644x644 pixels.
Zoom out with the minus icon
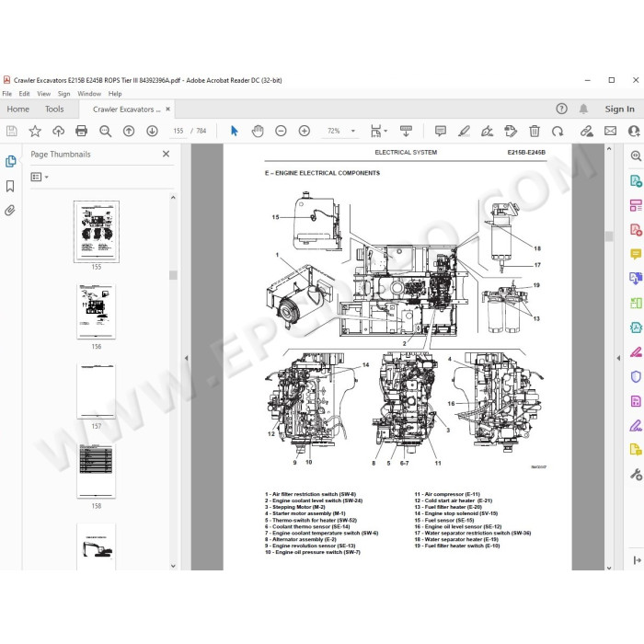coord(281,131)
